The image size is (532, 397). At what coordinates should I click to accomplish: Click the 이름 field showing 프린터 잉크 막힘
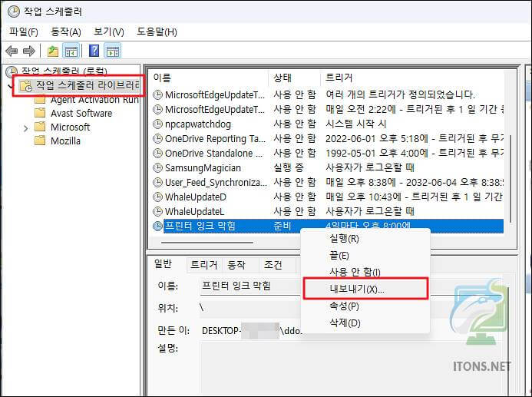click(x=251, y=286)
